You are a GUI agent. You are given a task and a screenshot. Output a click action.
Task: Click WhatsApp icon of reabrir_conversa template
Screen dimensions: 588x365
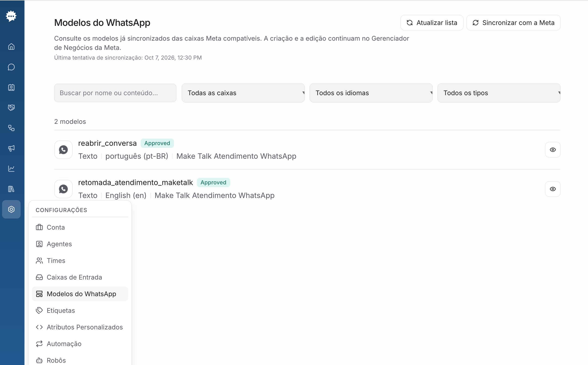(63, 150)
